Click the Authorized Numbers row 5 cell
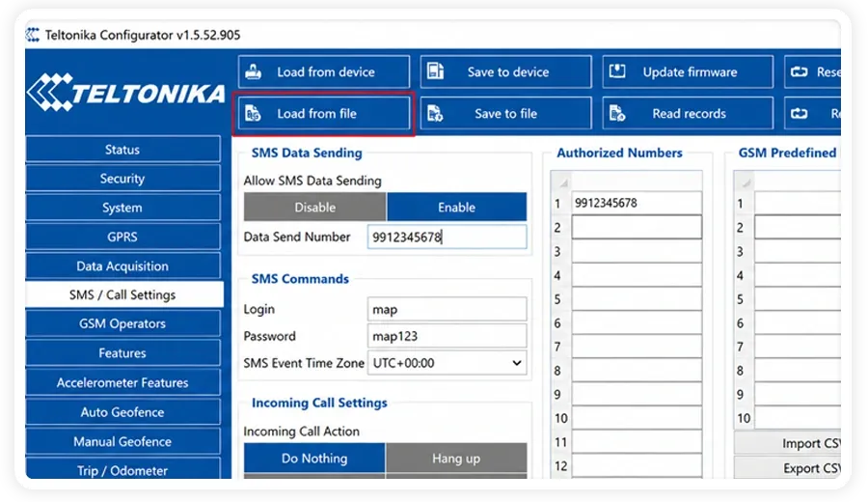Screen dimensions: 868x502 click(x=637, y=298)
